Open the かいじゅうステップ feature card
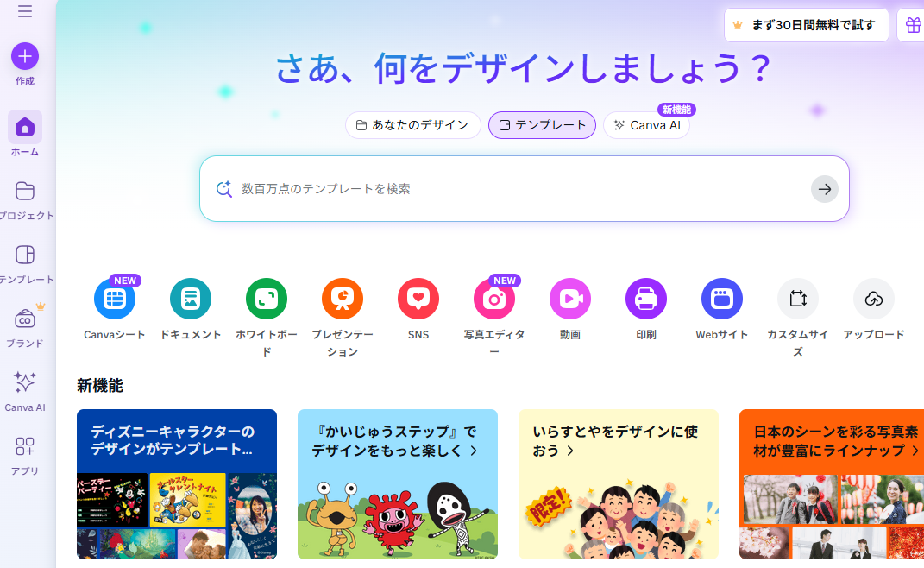Viewport: 924px width, 568px height. 398,484
